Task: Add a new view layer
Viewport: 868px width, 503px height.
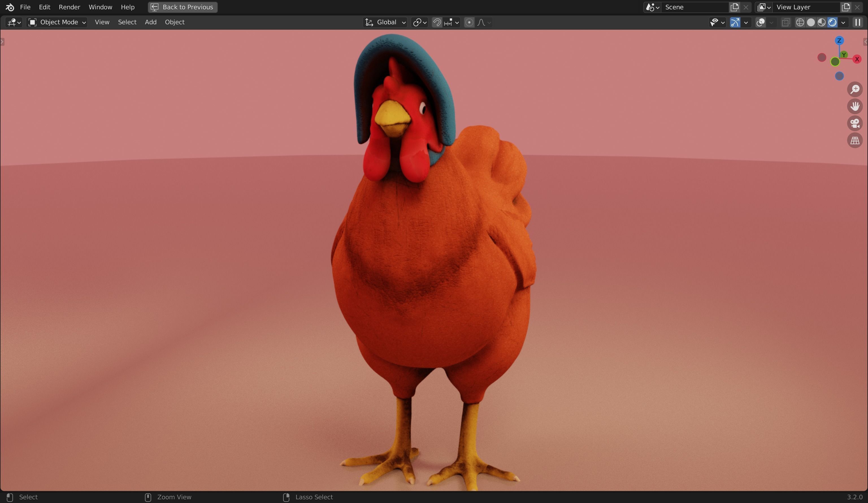Action: [x=846, y=7]
